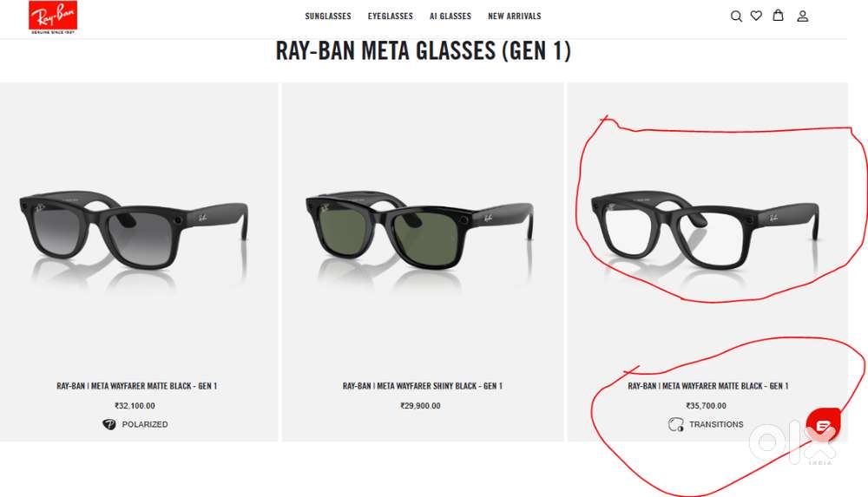868x497 pixels.
Task: Open the Sunglasses menu
Action: point(328,16)
